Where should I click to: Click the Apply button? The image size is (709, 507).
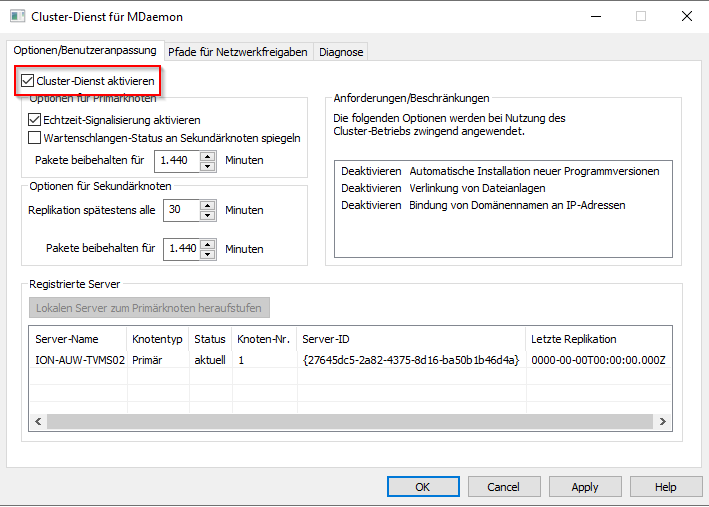[585, 487]
